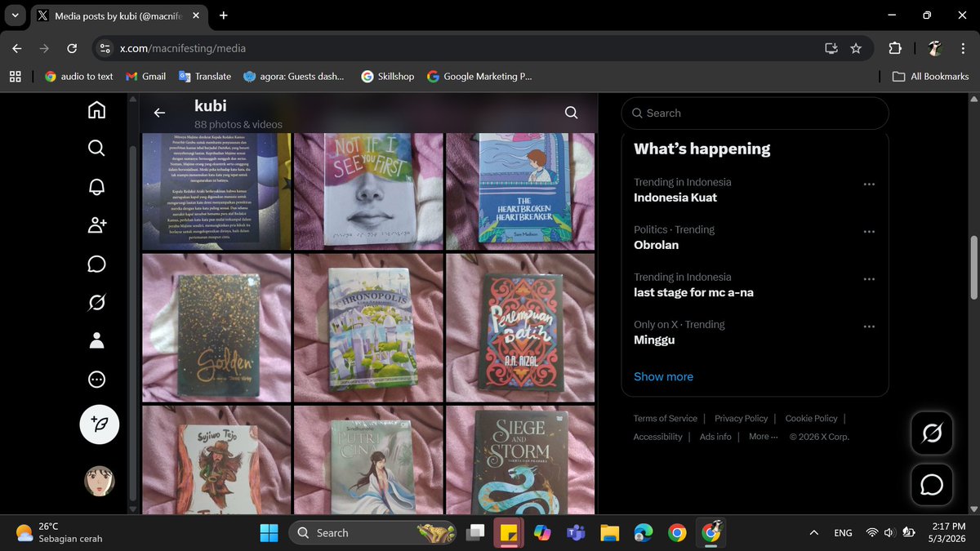
Task: Open Microsoft Teams from taskbar
Action: tap(576, 532)
